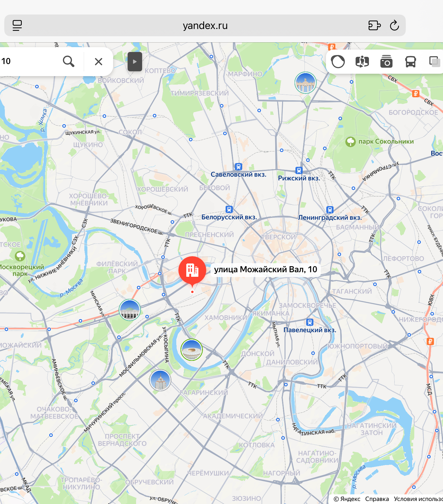The image size is (443, 504).
Task: Click the ЧЕРЁМУШКИ district label
Action: coord(208,473)
